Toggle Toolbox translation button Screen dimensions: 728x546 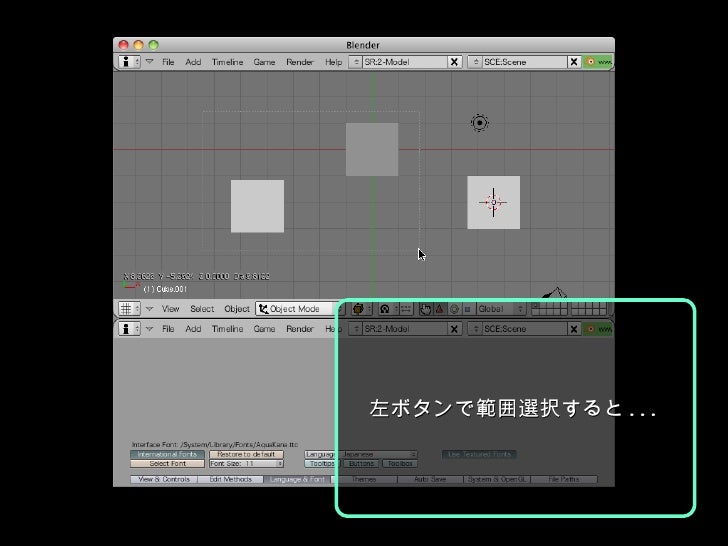pos(400,463)
